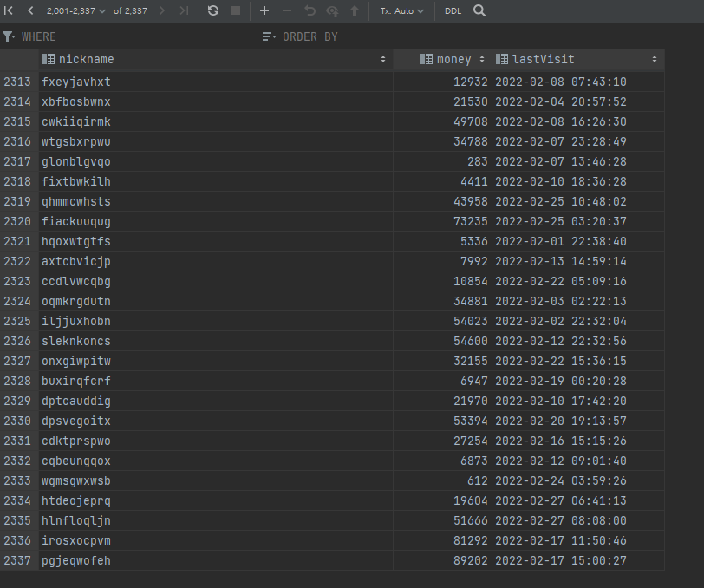Toggle sort on the lastVisit column
704x588 pixels.
tap(655, 59)
